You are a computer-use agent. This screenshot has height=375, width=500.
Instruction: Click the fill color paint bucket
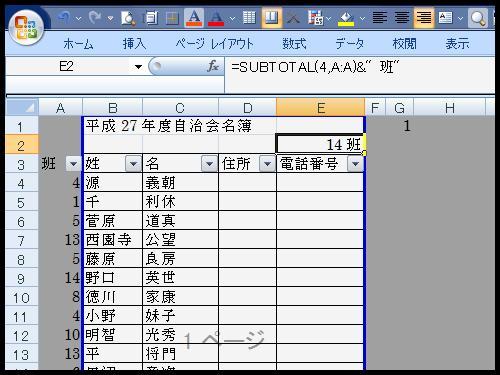tap(346, 18)
